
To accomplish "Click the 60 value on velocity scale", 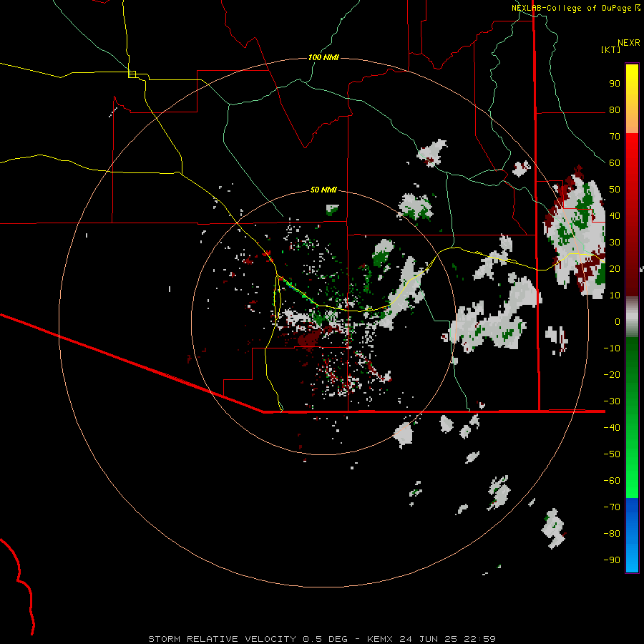I will [615, 162].
